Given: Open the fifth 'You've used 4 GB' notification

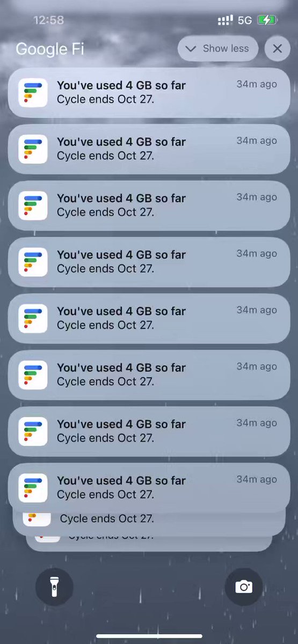Looking at the screenshot, I should 149,318.
